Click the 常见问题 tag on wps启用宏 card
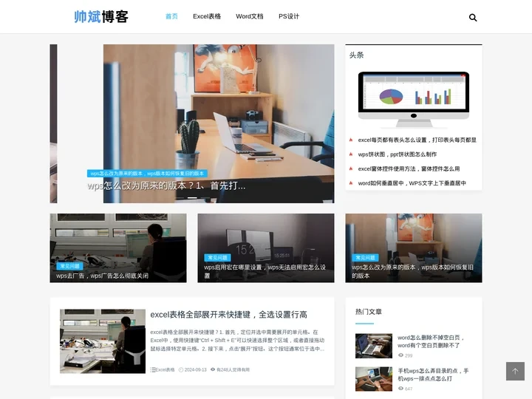Image resolution: width=532 pixels, height=399 pixels. pyautogui.click(x=217, y=258)
